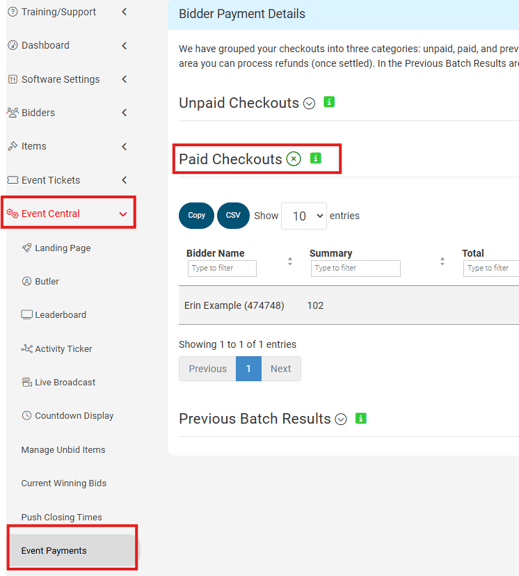Expand the Bidders sidebar menu chevron

[x=125, y=112]
